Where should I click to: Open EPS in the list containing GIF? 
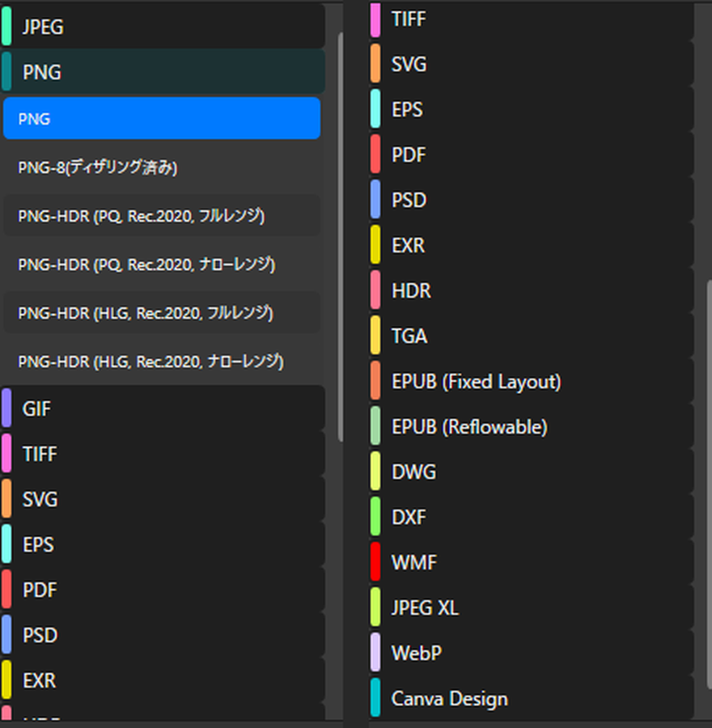pos(163,544)
